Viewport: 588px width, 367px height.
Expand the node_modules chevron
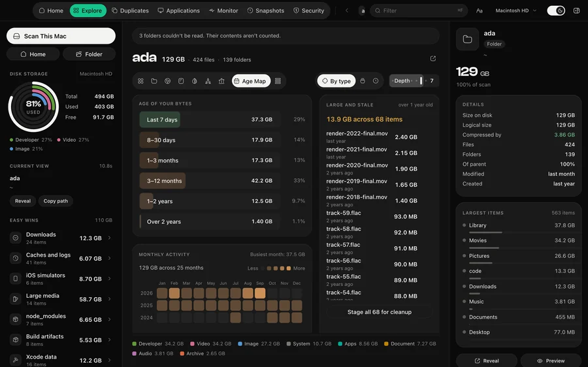pyautogui.click(x=110, y=319)
